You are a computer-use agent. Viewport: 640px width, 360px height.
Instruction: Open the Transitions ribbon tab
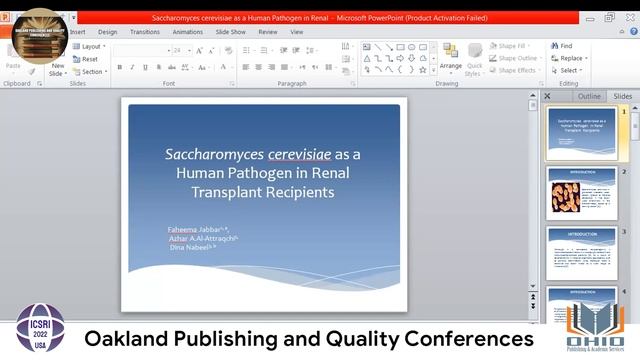(145, 32)
